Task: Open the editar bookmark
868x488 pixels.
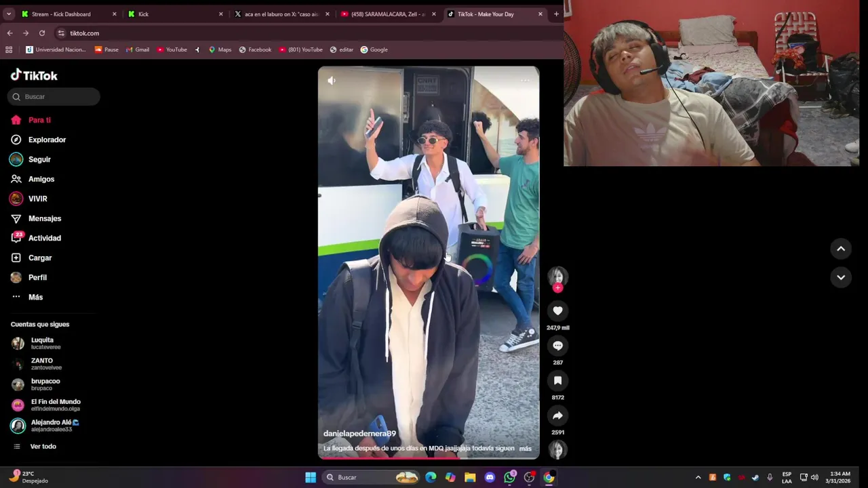Action: pos(342,49)
